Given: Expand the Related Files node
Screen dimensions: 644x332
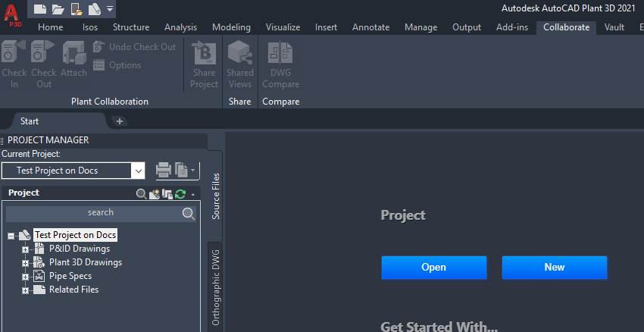Looking at the screenshot, I should (x=25, y=290).
